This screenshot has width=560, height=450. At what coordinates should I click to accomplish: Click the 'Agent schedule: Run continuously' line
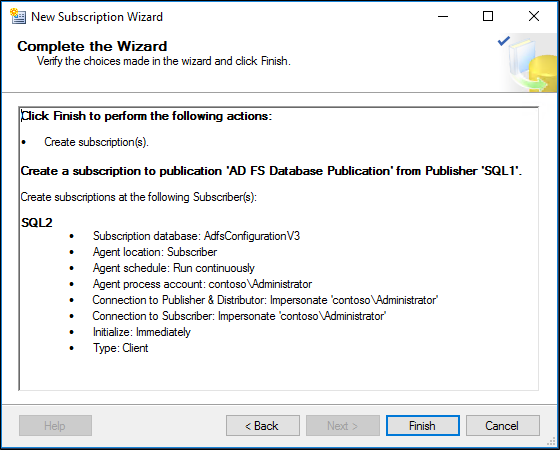tap(174, 268)
